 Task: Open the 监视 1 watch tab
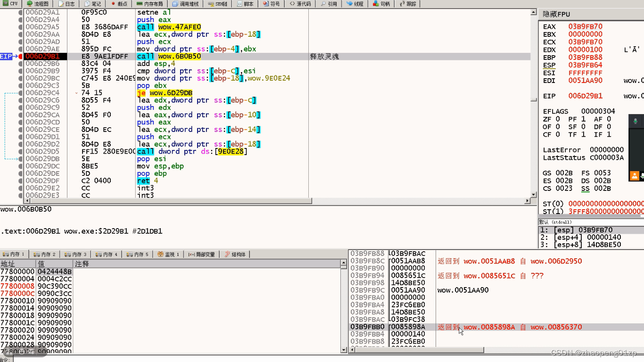click(169, 254)
